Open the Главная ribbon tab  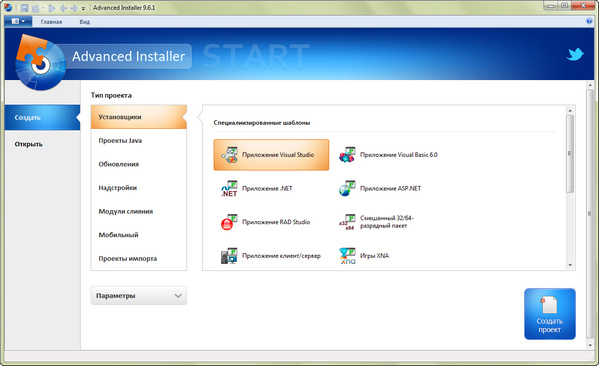point(51,22)
